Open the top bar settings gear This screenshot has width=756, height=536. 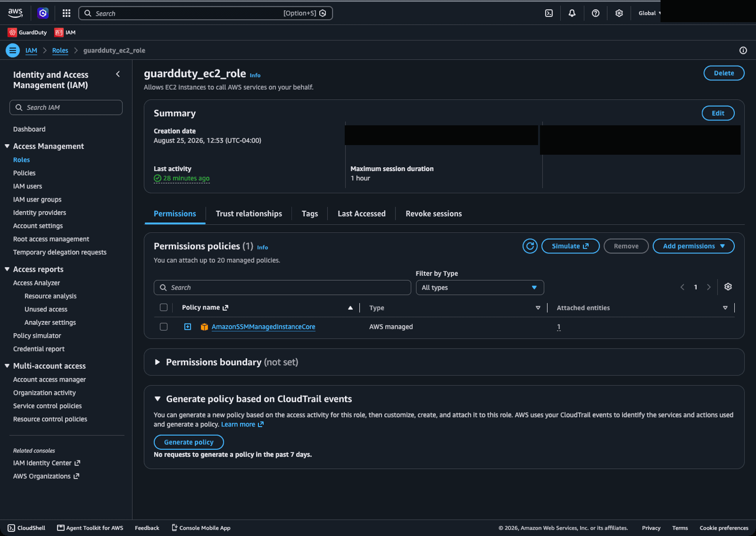coord(619,13)
